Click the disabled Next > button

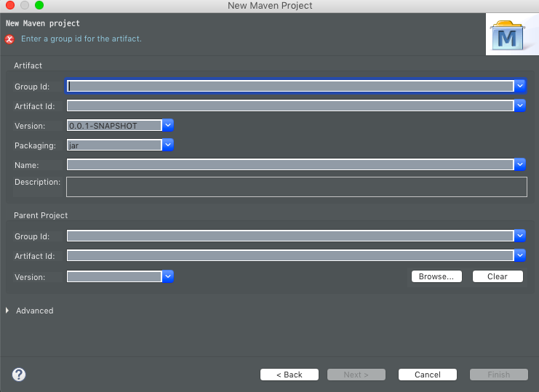356,375
